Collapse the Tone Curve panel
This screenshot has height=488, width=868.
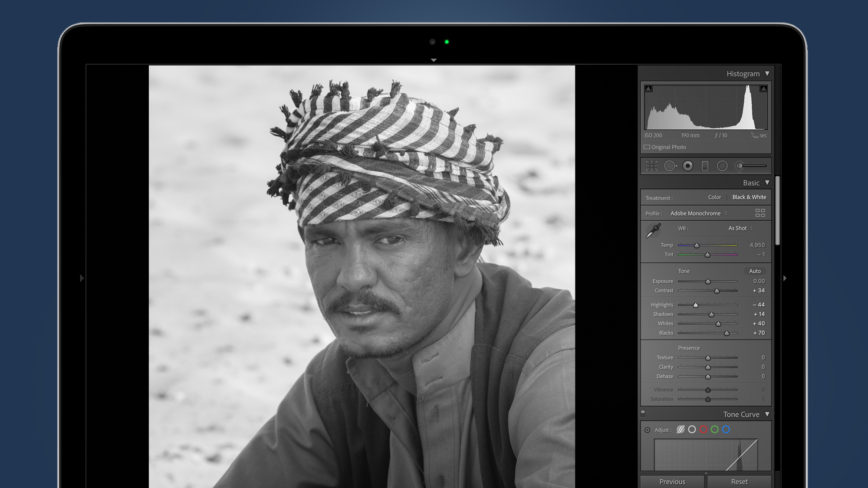tap(767, 414)
